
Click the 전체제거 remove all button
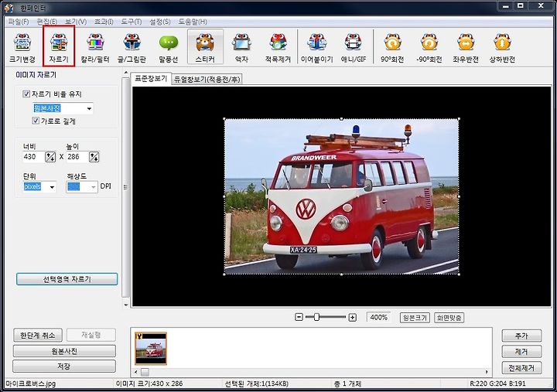click(x=521, y=367)
